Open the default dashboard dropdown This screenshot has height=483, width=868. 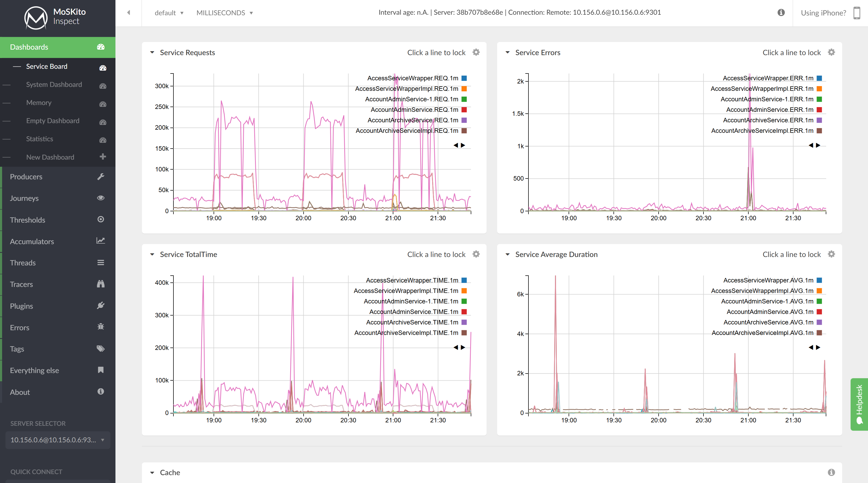168,13
